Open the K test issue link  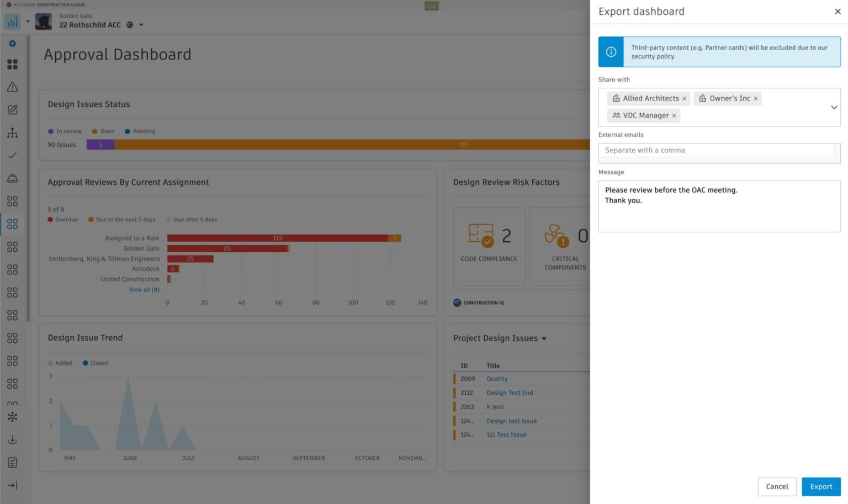click(495, 407)
